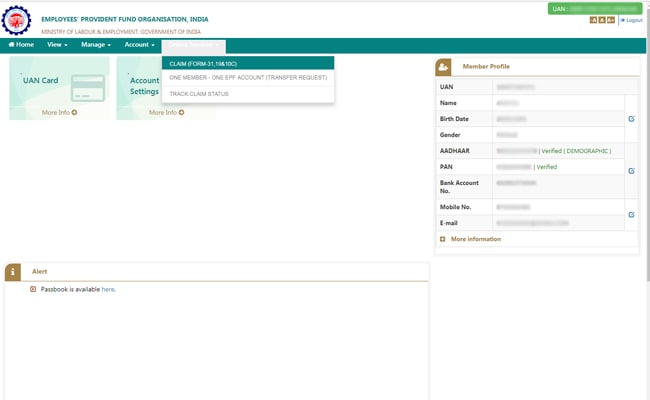Choose One Member - One EPF Account transfer request
This screenshot has width=650, height=400.
248,77
